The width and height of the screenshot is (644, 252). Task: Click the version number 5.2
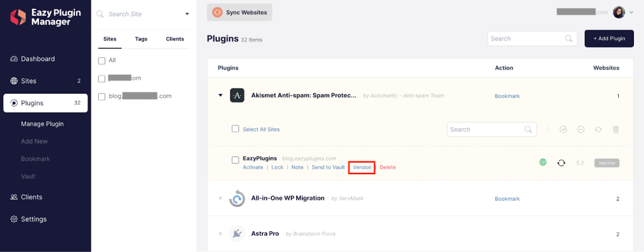(x=580, y=163)
